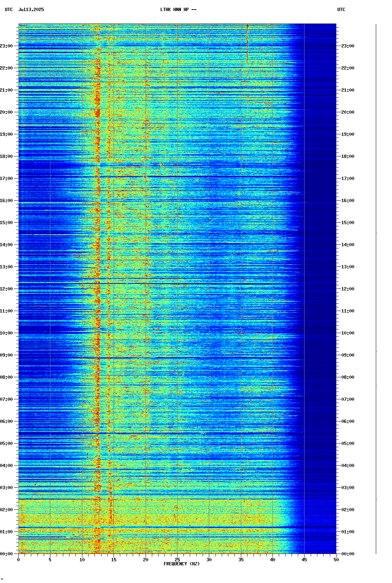Select frequency axis tick label 35
This screenshot has width=392, height=583.
(241, 560)
